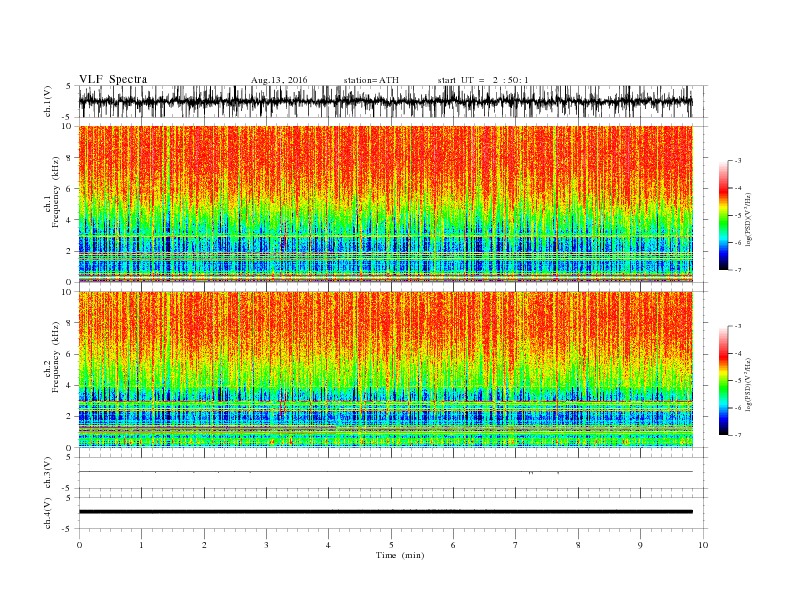Image resolution: width=792 pixels, height=612 pixels.
Task: Select the 'Aug.13, 2016' date label
Action: pyautogui.click(x=279, y=80)
